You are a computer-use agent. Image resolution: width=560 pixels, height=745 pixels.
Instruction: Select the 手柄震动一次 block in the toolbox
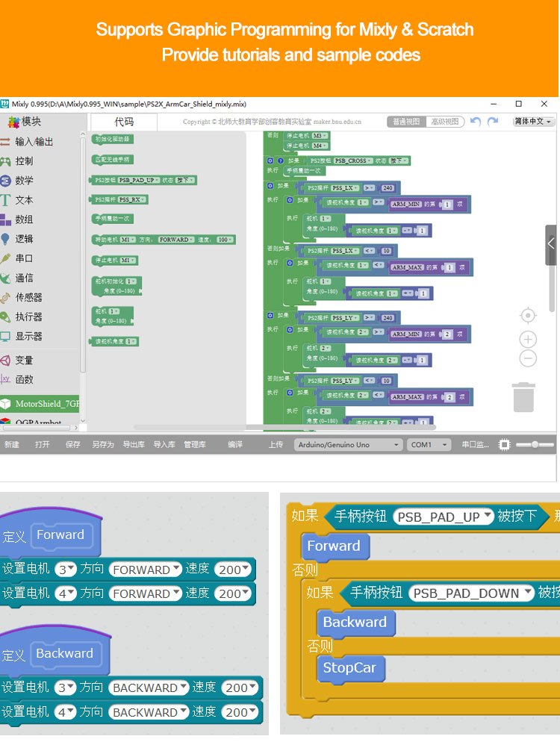coord(113,219)
